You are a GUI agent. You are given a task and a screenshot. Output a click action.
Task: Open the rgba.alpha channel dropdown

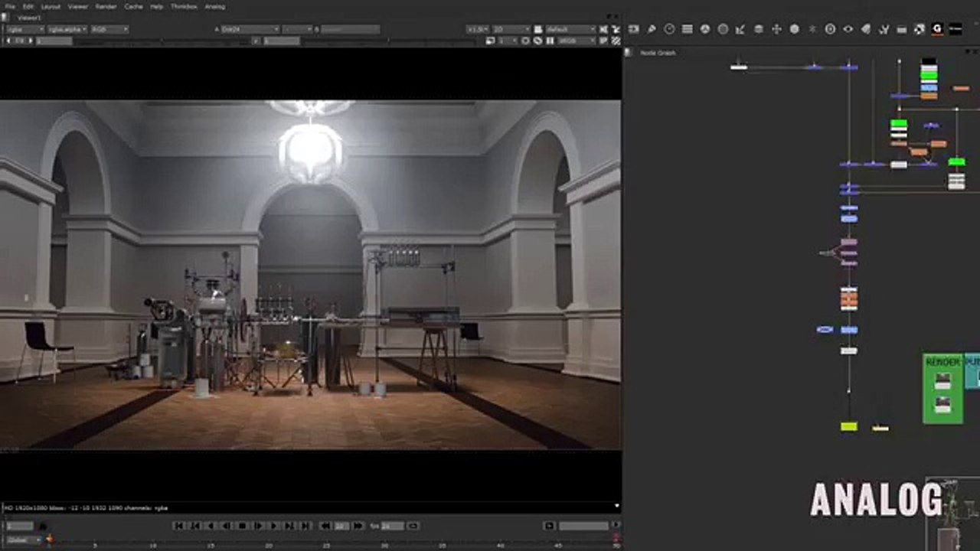click(x=67, y=29)
